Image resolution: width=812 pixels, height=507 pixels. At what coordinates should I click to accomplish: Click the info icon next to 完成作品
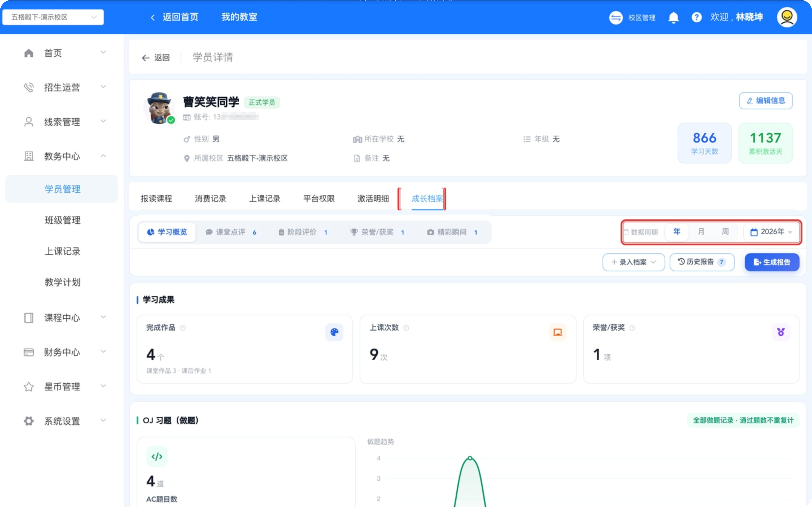click(183, 328)
